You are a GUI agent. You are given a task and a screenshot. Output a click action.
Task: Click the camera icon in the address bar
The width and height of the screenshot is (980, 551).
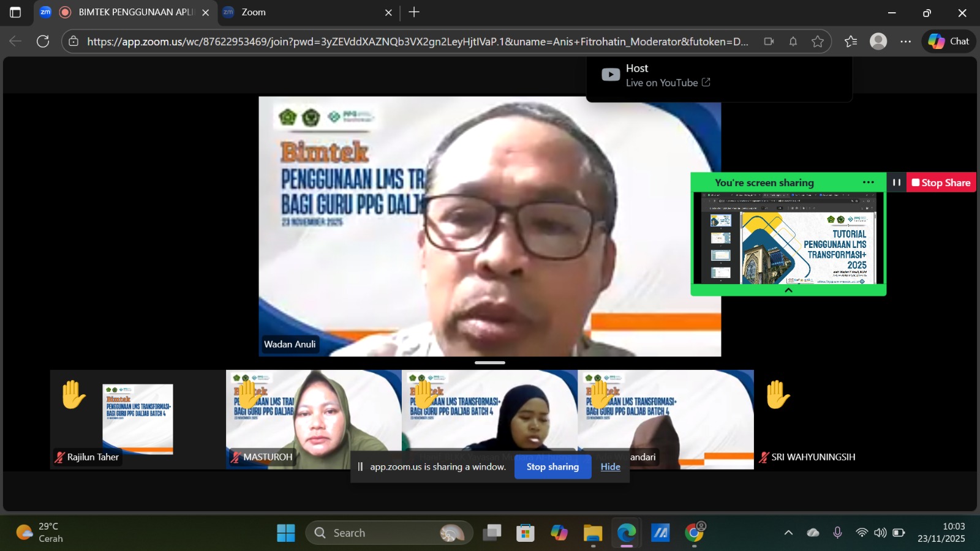[x=769, y=41]
